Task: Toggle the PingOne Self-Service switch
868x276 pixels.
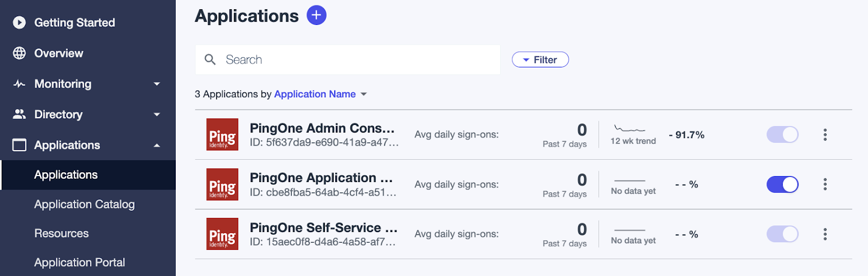Action: click(782, 234)
